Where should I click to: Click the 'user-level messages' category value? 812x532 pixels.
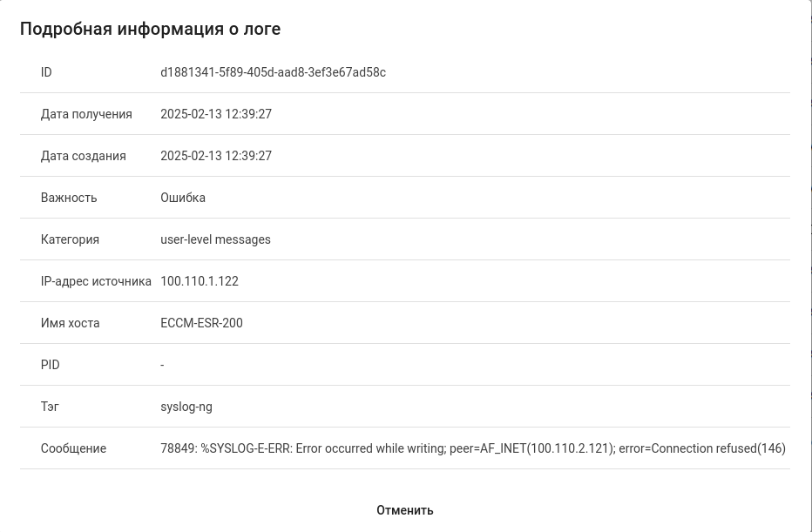(215, 239)
